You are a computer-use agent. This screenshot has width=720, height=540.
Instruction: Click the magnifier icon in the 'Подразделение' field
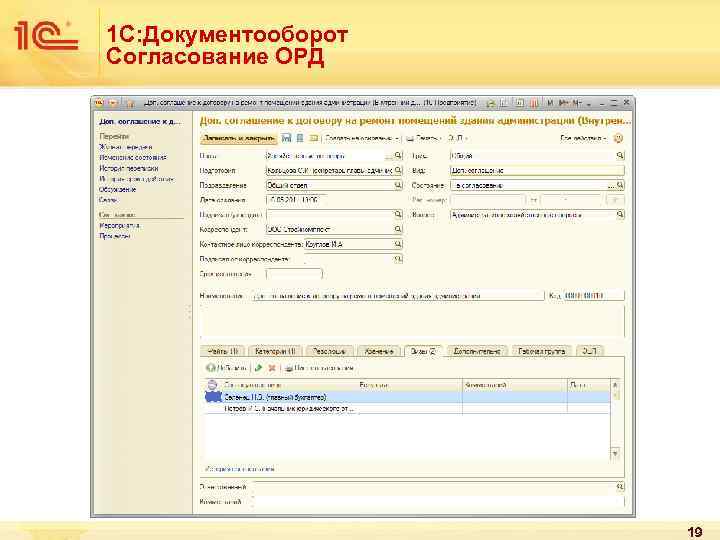coord(398,185)
